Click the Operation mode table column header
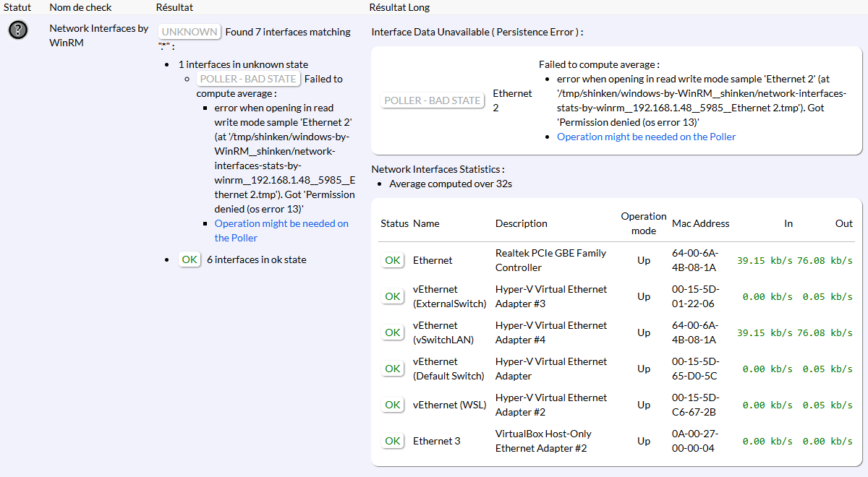Screen dimensions: 868x477 pyautogui.click(x=643, y=223)
